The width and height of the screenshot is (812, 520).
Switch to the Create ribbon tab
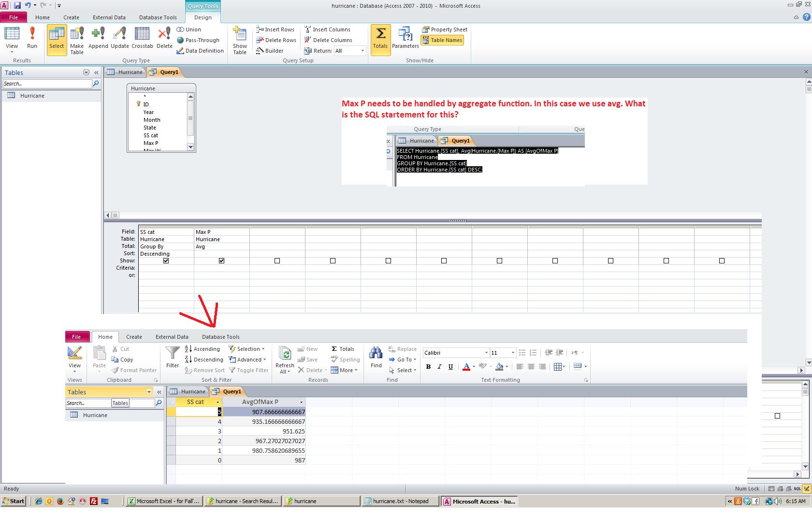click(x=71, y=17)
